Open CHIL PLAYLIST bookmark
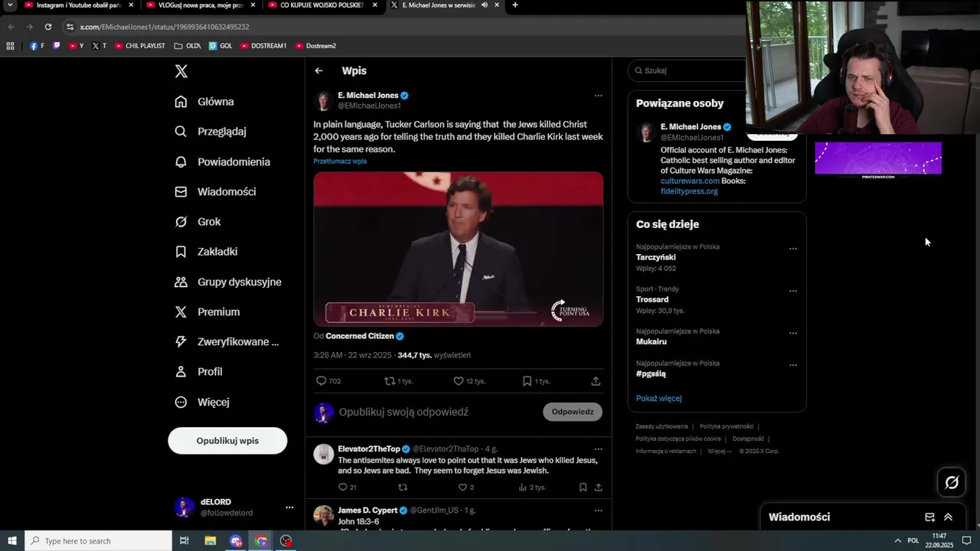 click(x=140, y=46)
